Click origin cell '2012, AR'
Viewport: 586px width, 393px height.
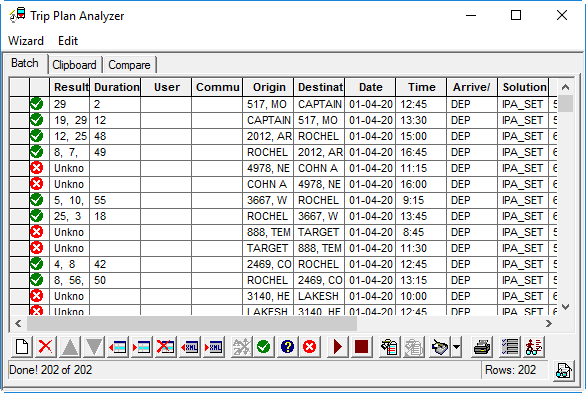tap(268, 136)
